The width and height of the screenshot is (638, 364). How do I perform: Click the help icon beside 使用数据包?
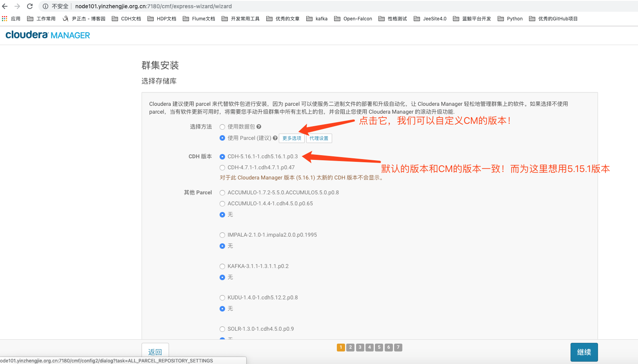(x=259, y=127)
